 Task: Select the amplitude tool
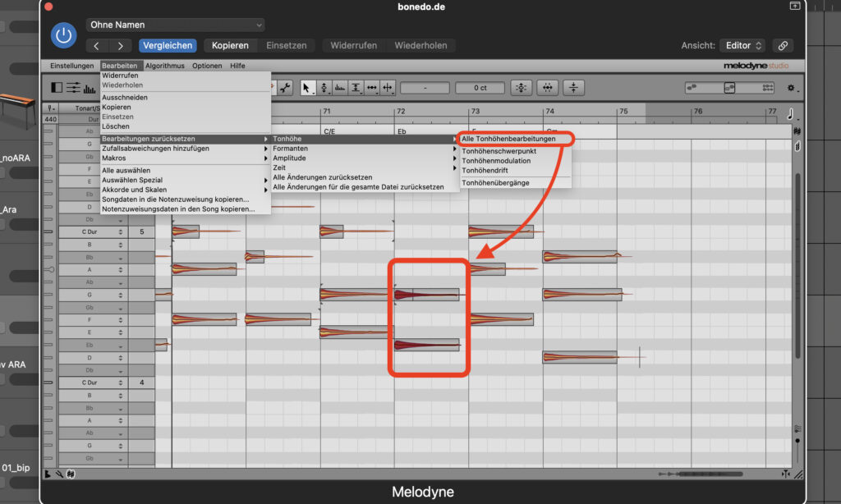356,88
